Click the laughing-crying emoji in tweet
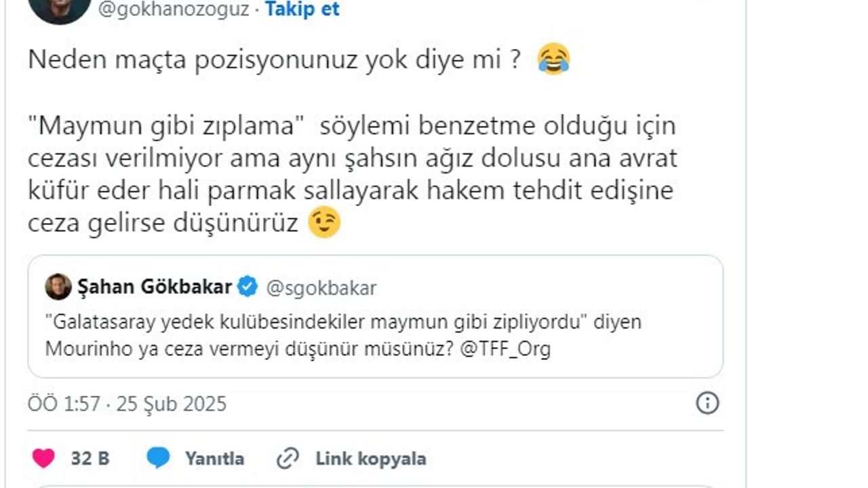Image resolution: width=868 pixels, height=488 pixels. (x=553, y=60)
